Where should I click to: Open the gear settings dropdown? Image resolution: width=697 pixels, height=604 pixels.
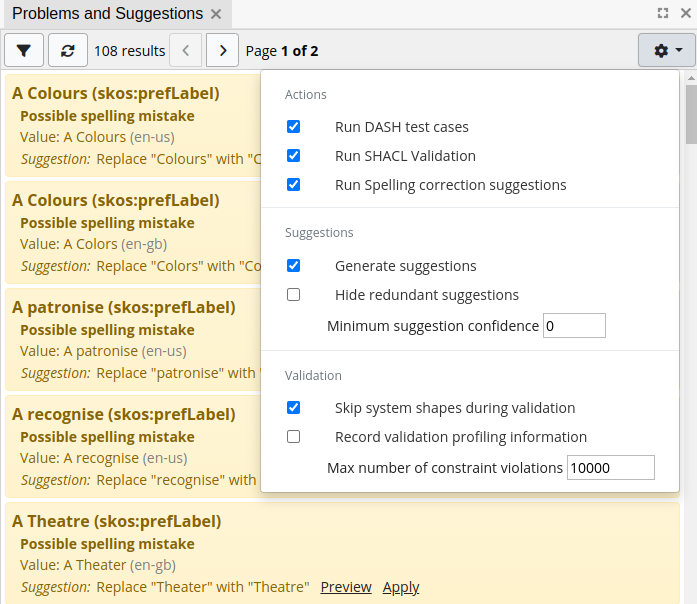pyautogui.click(x=667, y=50)
